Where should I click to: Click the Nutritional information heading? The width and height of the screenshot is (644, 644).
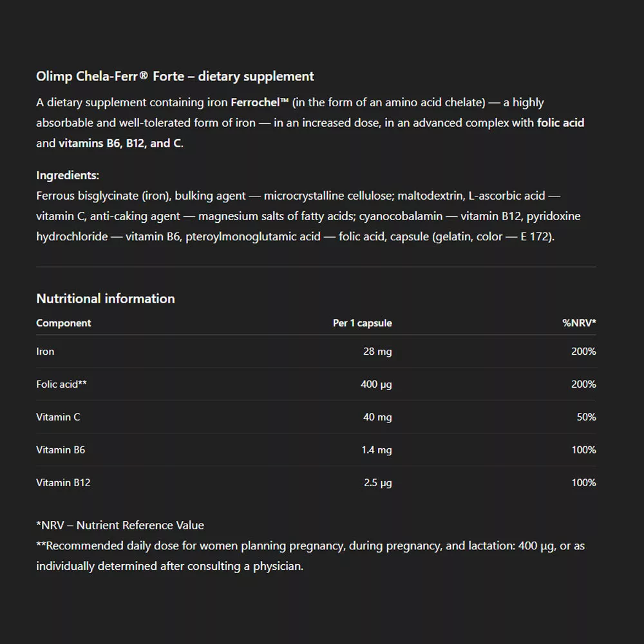pyautogui.click(x=106, y=299)
